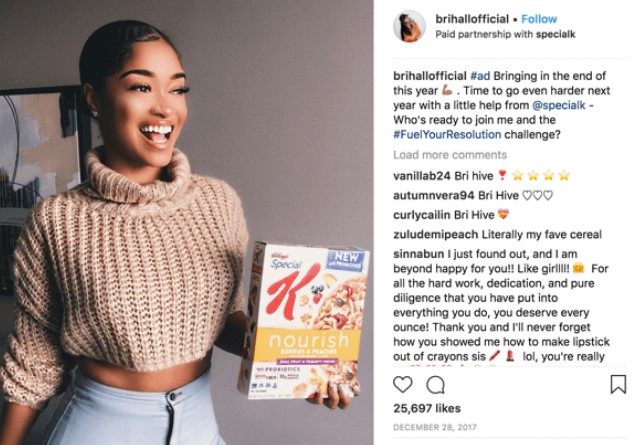632x445 pixels.
Task: Open the brihallofficial profile avatar
Action: [x=409, y=26]
